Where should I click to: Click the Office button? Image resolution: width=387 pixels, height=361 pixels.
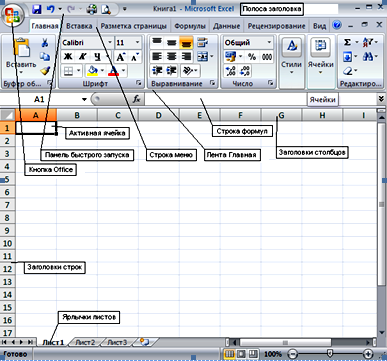[x=12, y=14]
